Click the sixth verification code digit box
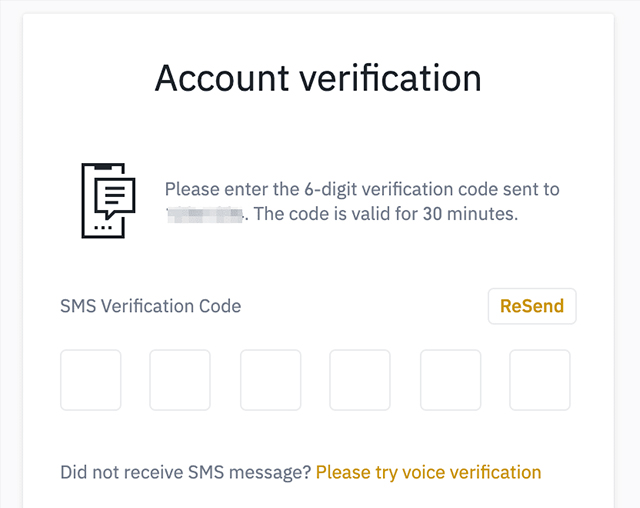This screenshot has height=508, width=640. pos(540,380)
